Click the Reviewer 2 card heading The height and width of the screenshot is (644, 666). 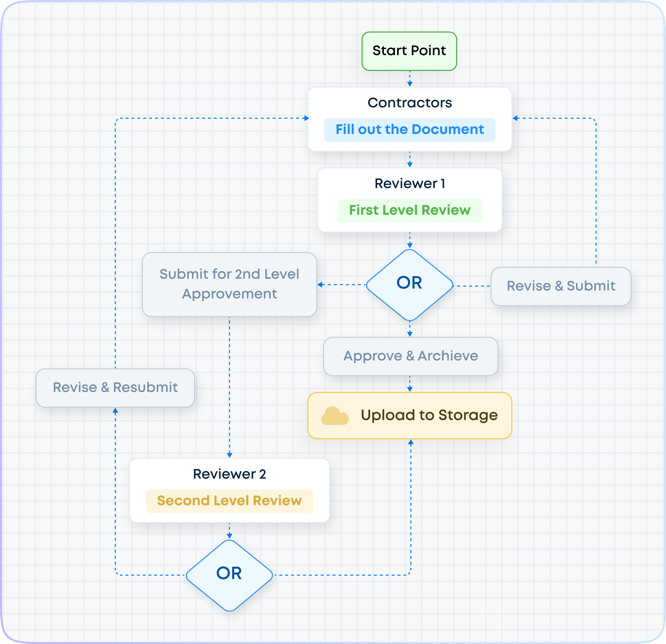229,474
